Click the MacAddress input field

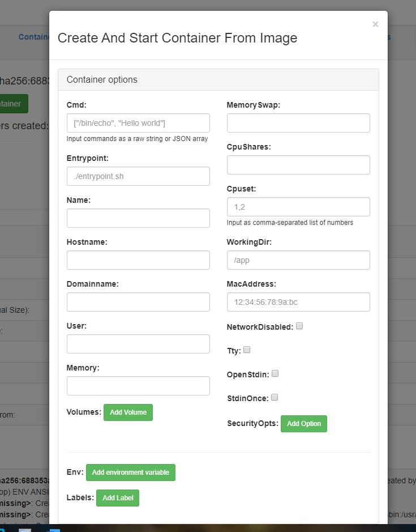[x=298, y=302]
